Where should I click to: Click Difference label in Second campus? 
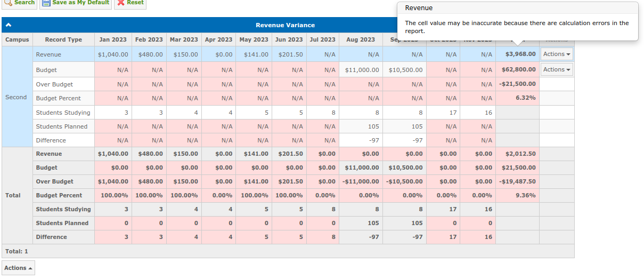tap(51, 140)
